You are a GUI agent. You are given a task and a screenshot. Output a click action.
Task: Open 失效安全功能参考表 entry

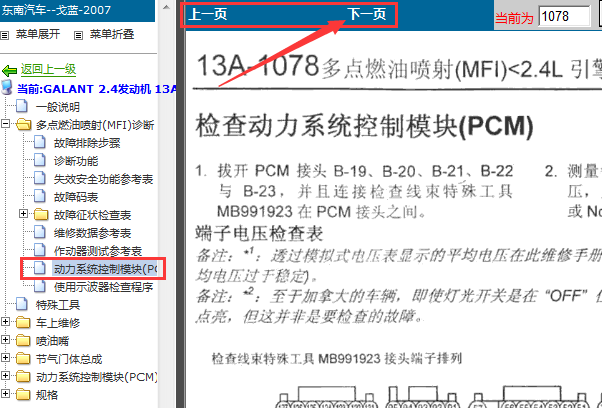pos(104,179)
